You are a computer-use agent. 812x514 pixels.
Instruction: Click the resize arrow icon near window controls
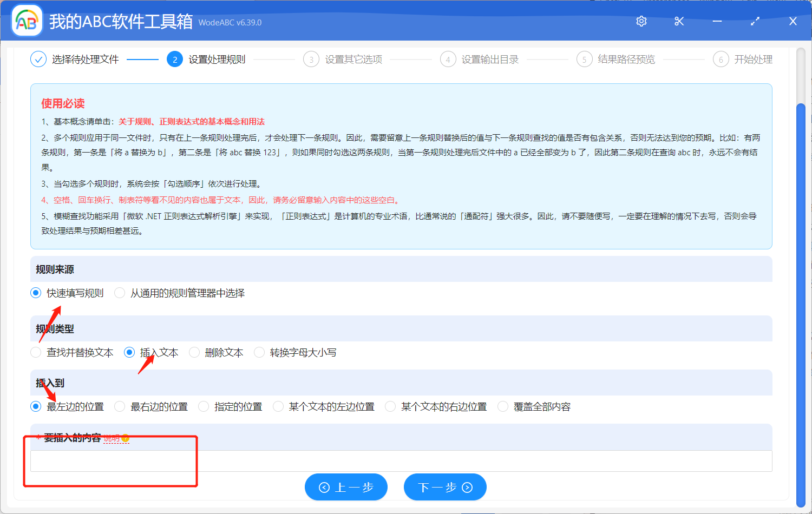click(755, 21)
